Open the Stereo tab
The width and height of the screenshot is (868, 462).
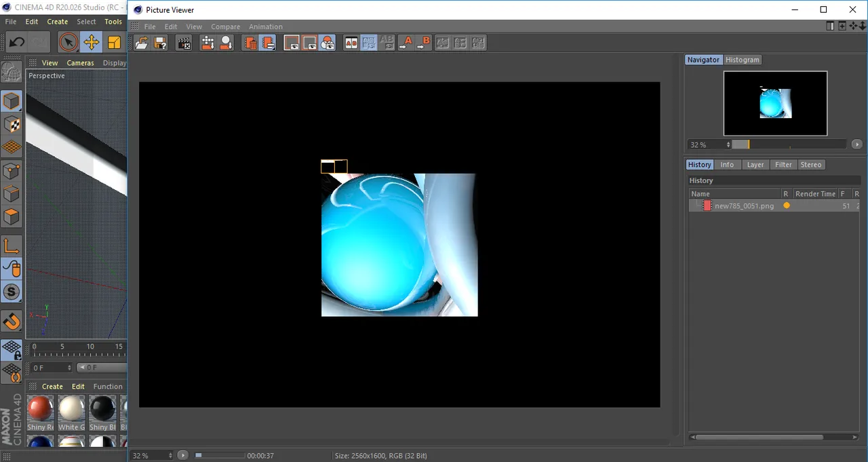click(x=811, y=165)
